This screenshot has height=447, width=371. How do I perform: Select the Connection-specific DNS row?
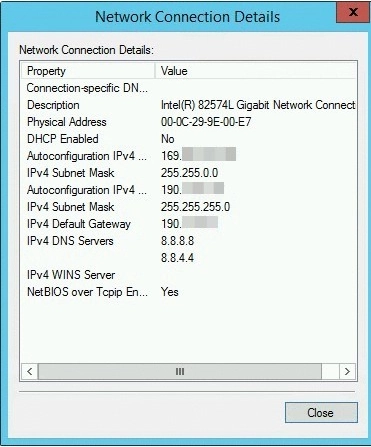click(x=189, y=88)
